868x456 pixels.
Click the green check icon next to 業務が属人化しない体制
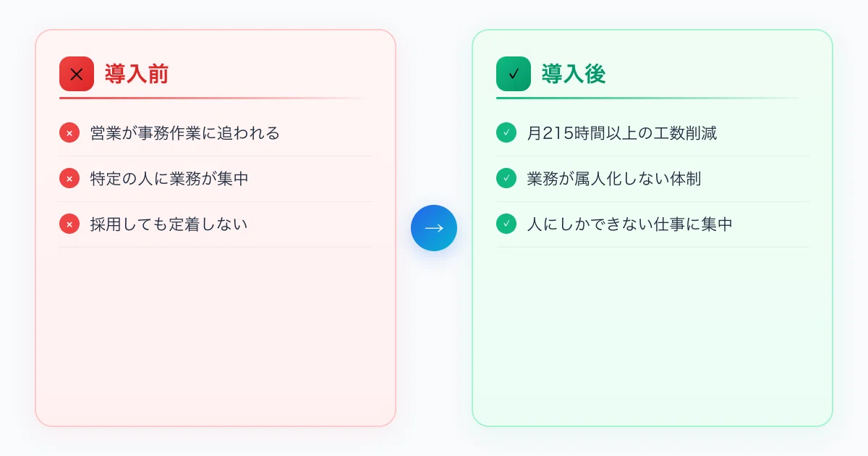tap(506, 179)
